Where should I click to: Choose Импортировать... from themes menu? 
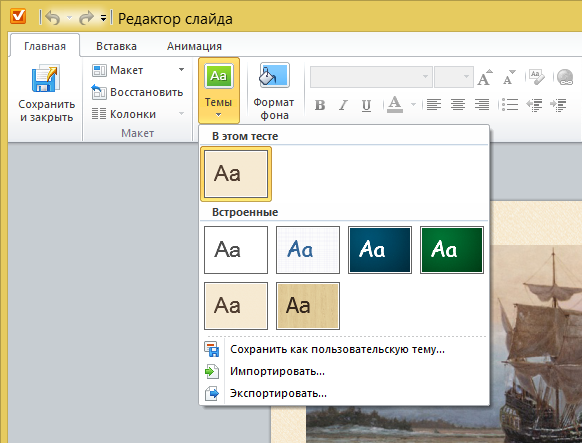click(277, 371)
